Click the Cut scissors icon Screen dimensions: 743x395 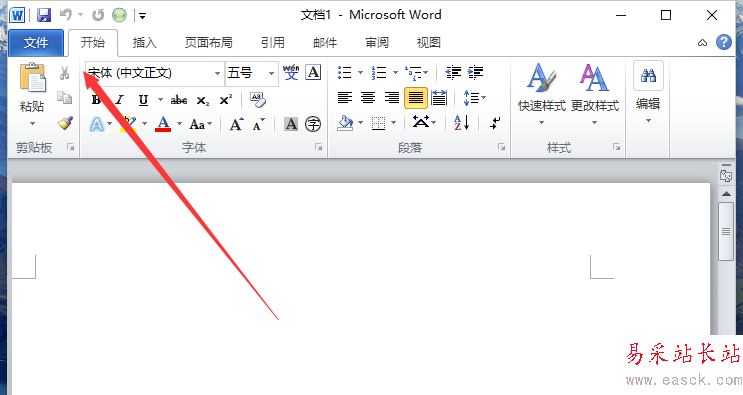click(64, 72)
